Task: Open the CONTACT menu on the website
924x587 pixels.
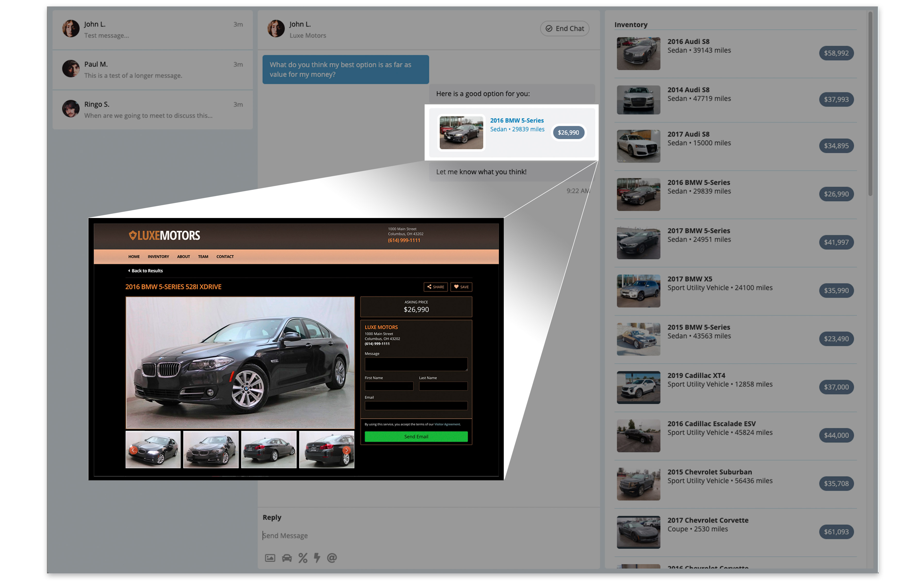Action: pos(225,256)
